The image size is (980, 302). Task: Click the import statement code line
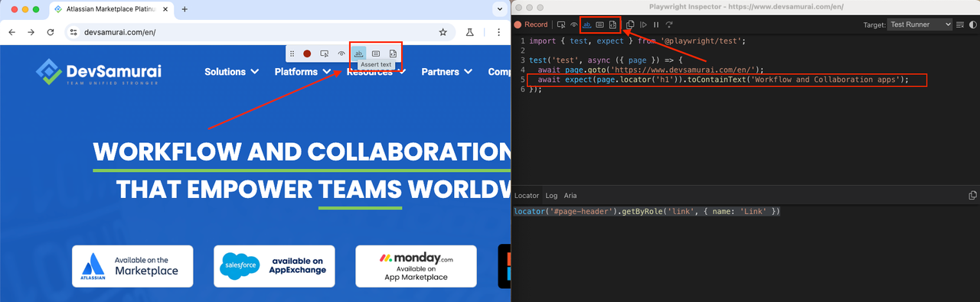click(x=637, y=41)
